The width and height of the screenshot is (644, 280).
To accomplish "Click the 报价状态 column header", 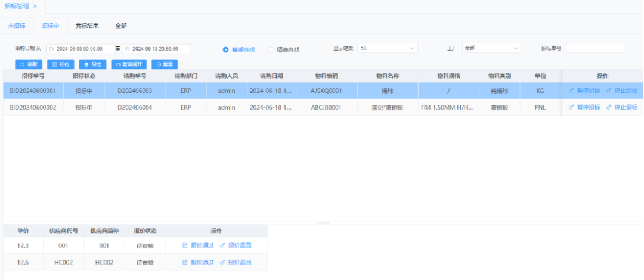I will tap(145, 231).
